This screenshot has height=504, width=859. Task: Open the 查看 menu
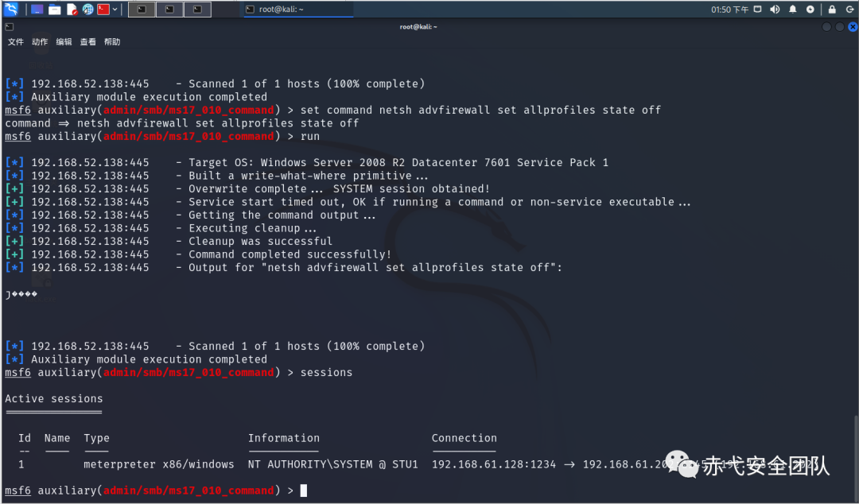coord(87,41)
